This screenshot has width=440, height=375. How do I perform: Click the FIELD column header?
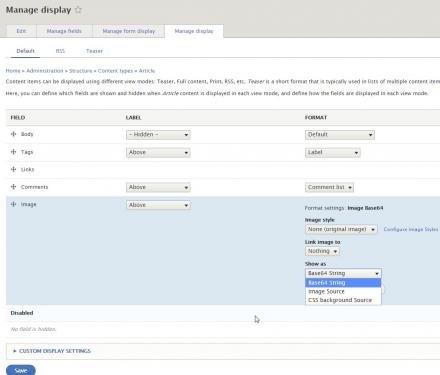point(18,117)
